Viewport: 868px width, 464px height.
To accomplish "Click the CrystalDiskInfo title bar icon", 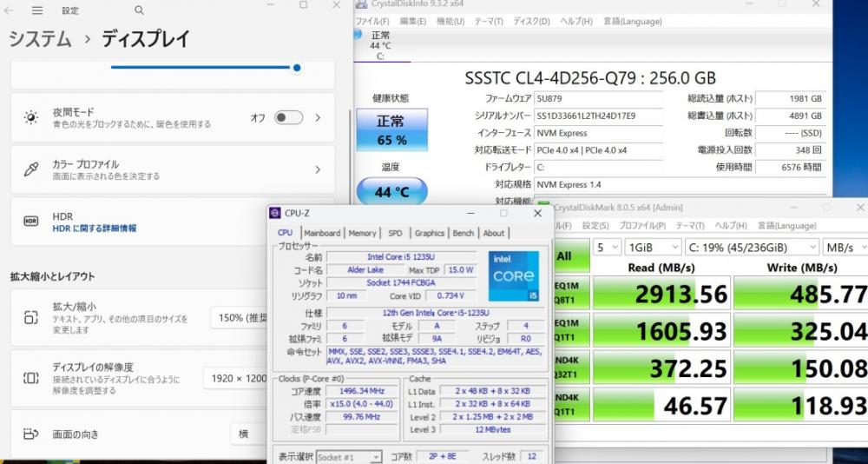I will click(360, 3).
